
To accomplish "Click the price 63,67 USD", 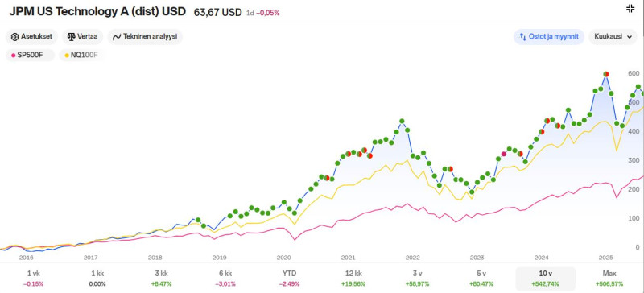I will 217,12.
